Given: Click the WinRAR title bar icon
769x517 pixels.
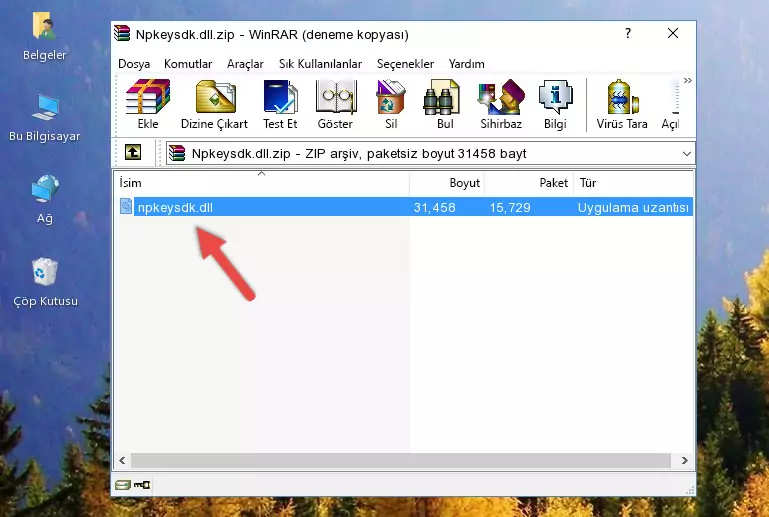Looking at the screenshot, I should [x=122, y=33].
